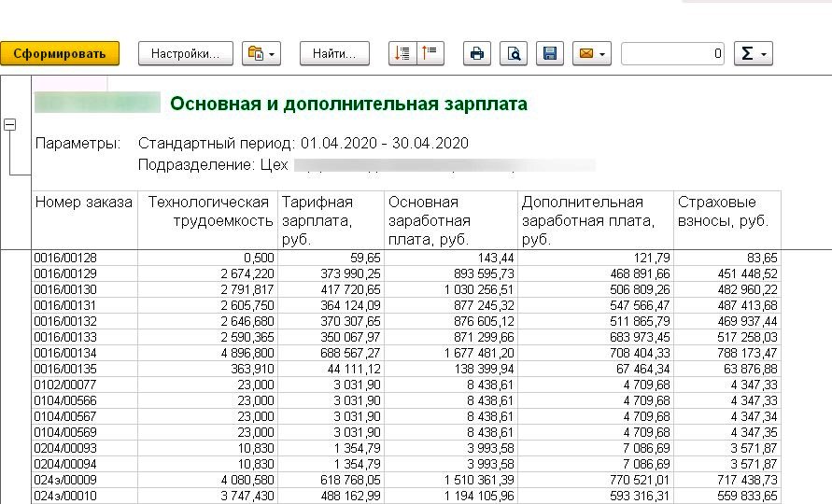This screenshot has width=832, height=504.
Task: Select value 788 173,47 insurance contributions
Action: pyautogui.click(x=727, y=354)
